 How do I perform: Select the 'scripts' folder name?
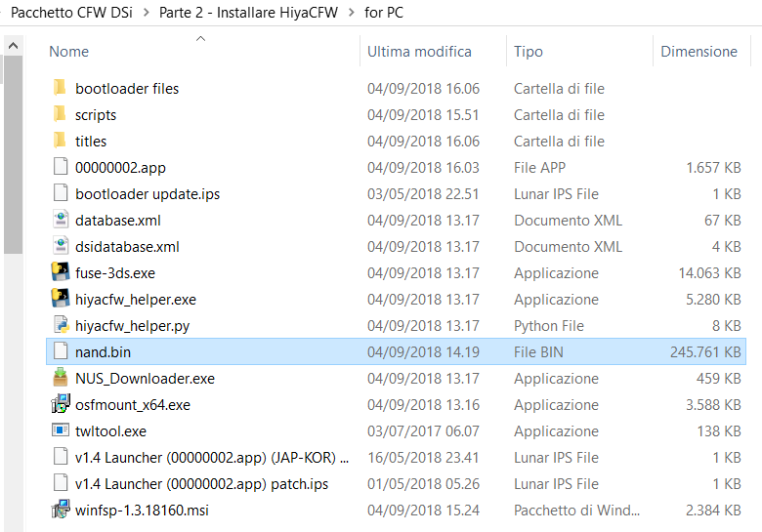(x=96, y=115)
